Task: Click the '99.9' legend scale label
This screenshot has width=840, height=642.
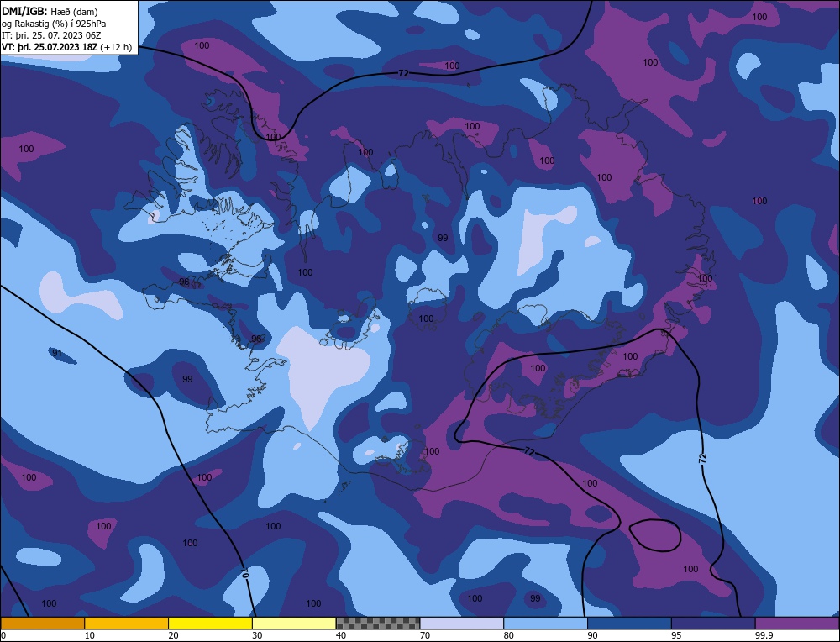Action: point(764,635)
